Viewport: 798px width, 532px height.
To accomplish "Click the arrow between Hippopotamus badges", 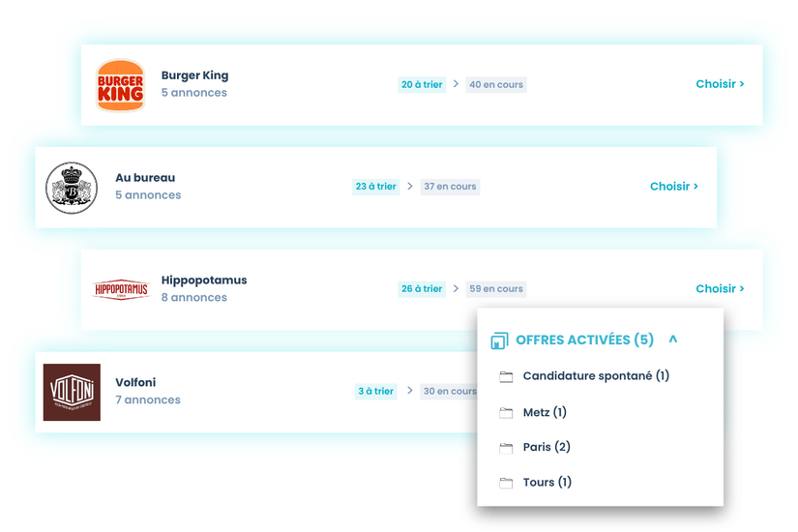I will point(456,288).
